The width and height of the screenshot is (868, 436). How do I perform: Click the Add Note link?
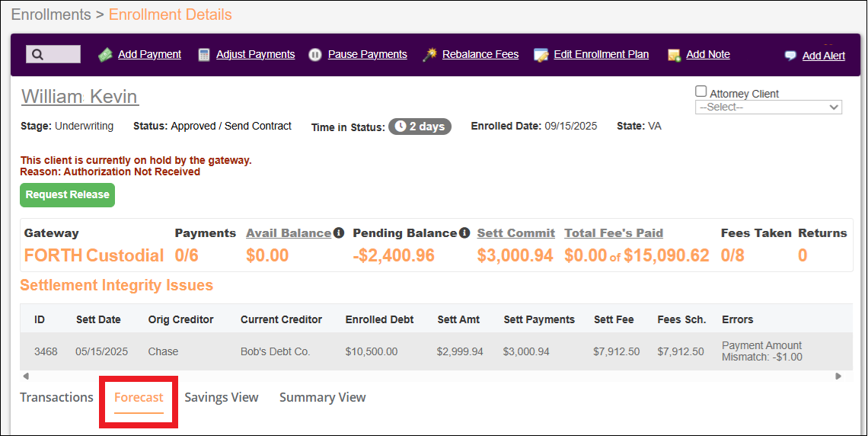pyautogui.click(x=708, y=54)
